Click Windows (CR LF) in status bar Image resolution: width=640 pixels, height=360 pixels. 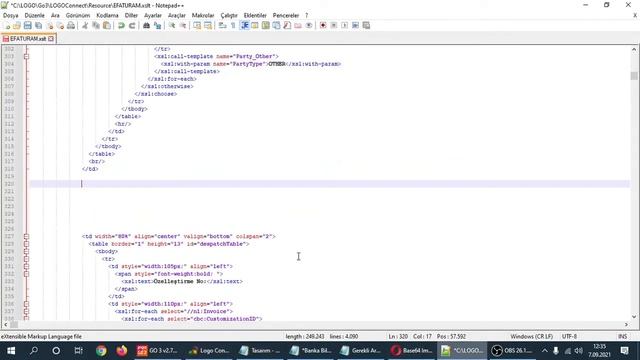click(531, 336)
